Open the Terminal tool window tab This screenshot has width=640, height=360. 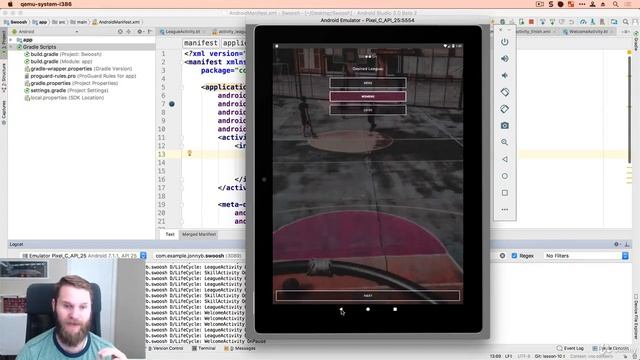[x=204, y=348]
